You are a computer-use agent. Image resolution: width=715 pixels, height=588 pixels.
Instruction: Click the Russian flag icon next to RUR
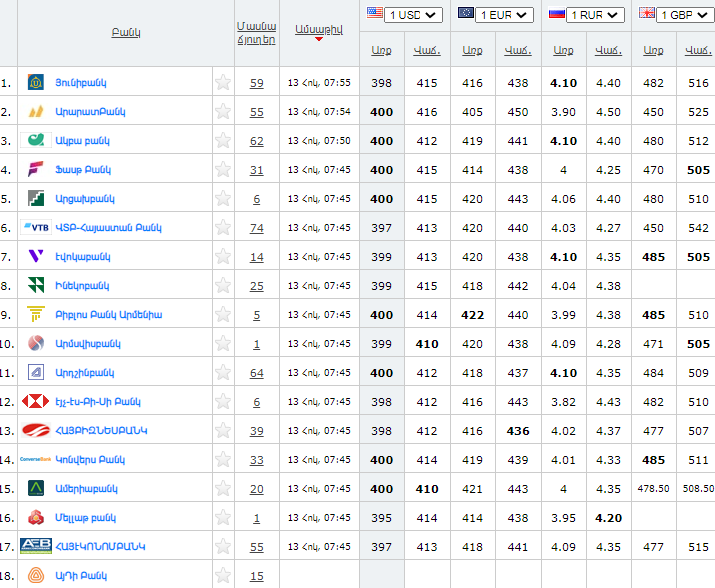557,12
